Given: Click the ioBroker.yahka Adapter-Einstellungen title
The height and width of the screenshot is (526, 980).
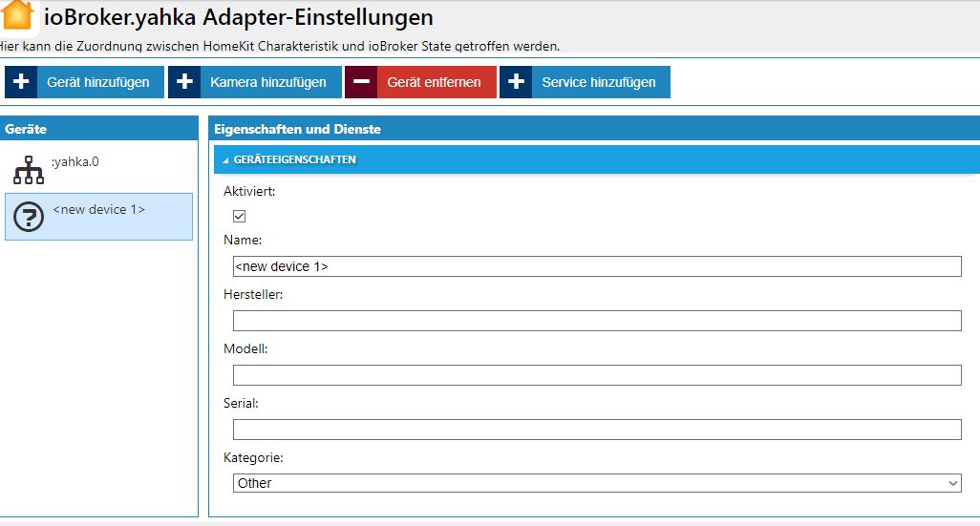Looking at the screenshot, I should (238, 17).
